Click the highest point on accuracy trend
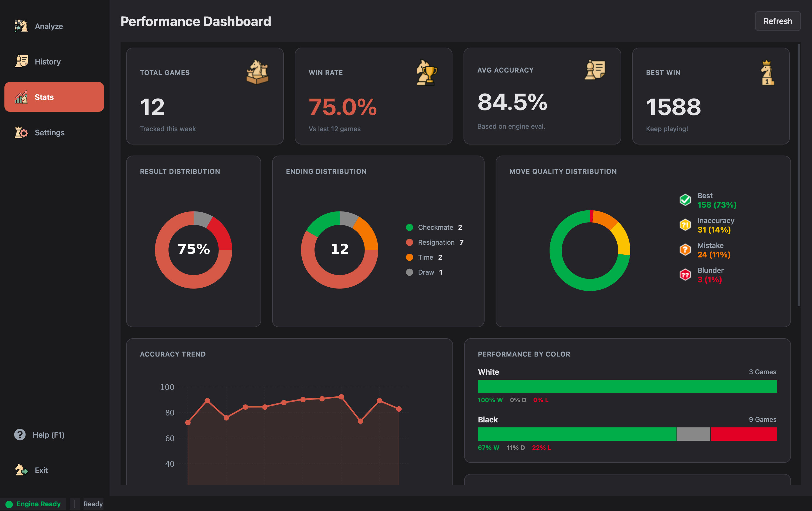 pos(341,397)
